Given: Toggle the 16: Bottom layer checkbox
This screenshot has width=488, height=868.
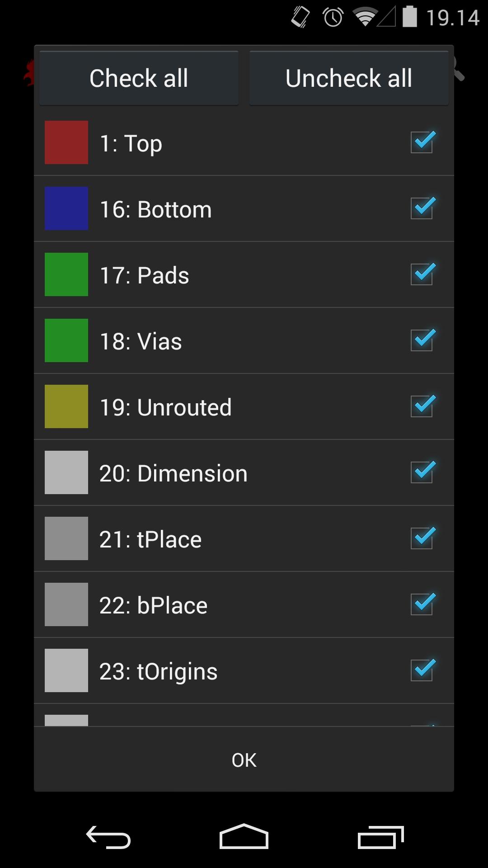Looking at the screenshot, I should pyautogui.click(x=422, y=208).
